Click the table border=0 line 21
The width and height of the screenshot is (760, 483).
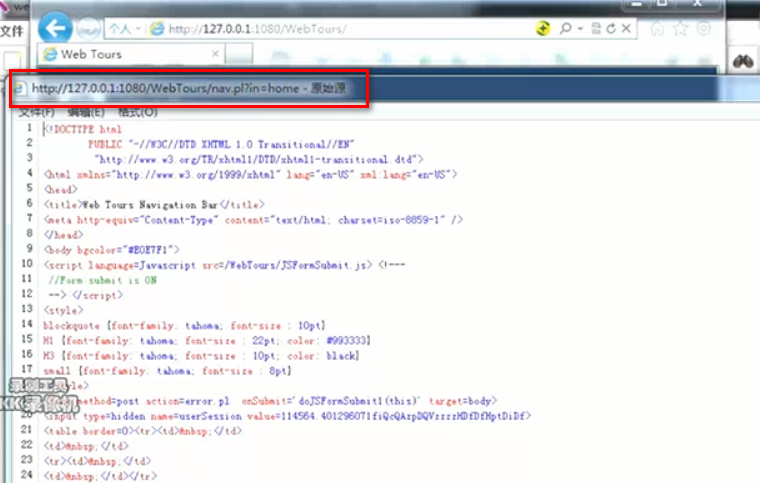point(143,431)
